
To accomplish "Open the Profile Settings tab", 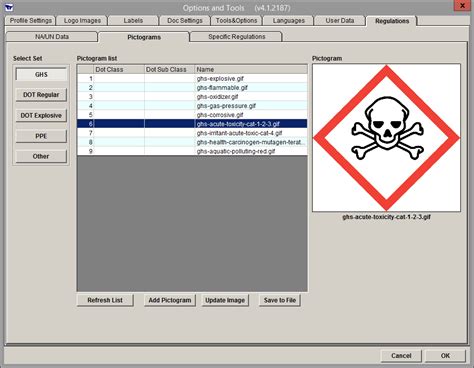I will 31,21.
